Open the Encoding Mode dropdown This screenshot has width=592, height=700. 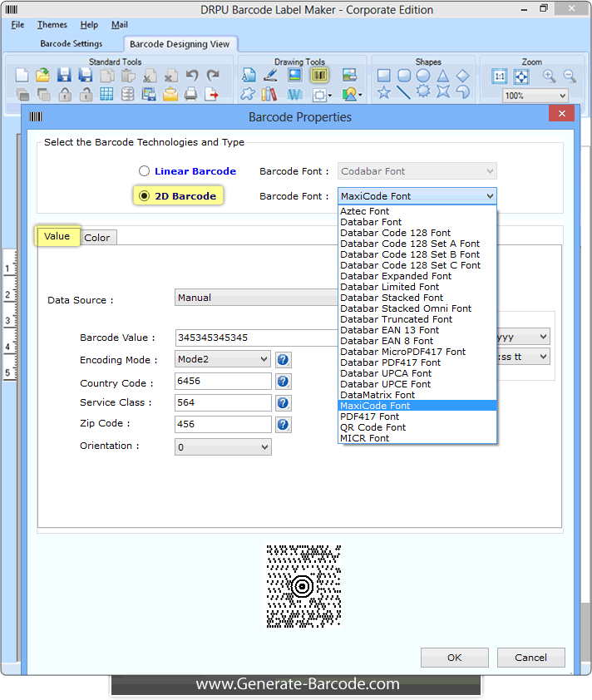point(223,360)
